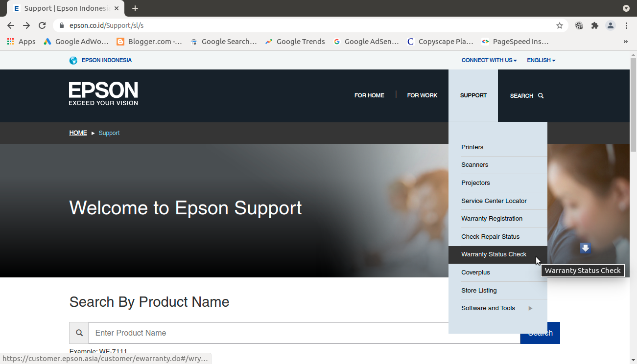
Task: Close the Support Epson Indonesia tab
Action: tap(117, 8)
